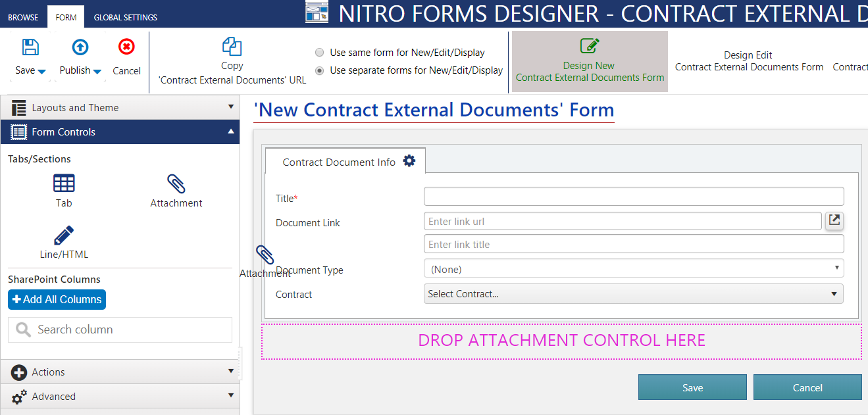Click the Design New form icon
This screenshot has width=868, height=415.
tap(590, 47)
